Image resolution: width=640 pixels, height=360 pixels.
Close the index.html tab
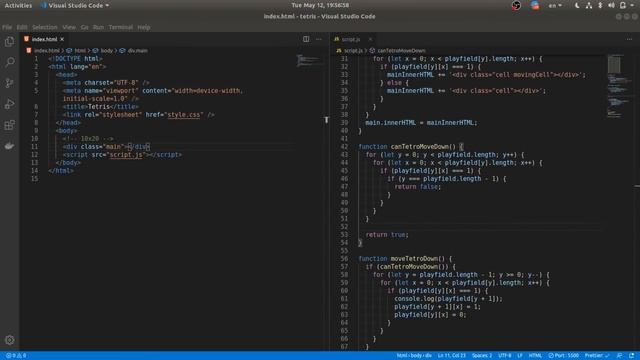click(62, 39)
